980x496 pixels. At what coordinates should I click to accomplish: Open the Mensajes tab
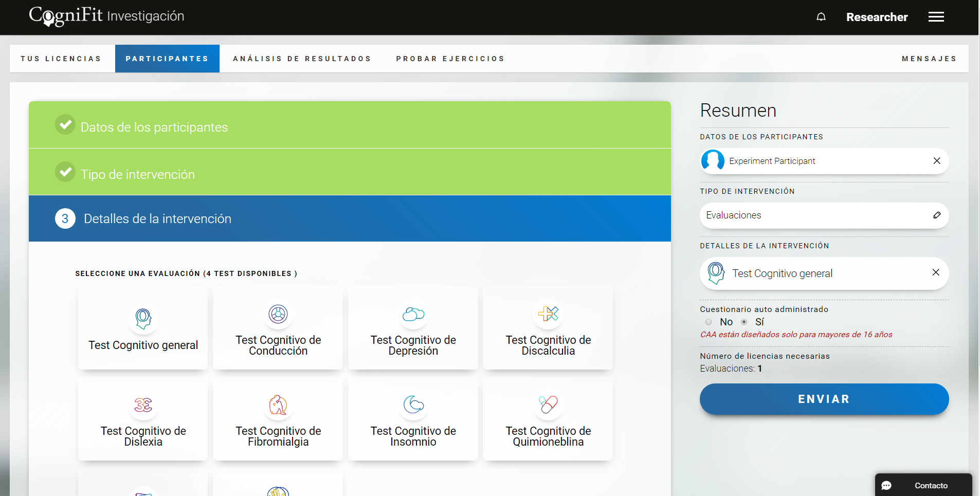click(x=929, y=59)
